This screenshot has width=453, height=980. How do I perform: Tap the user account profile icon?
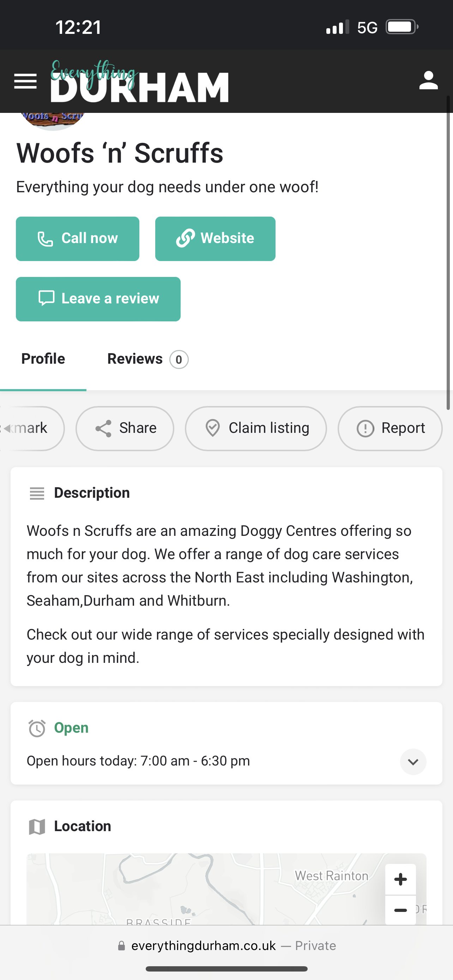[x=428, y=80]
